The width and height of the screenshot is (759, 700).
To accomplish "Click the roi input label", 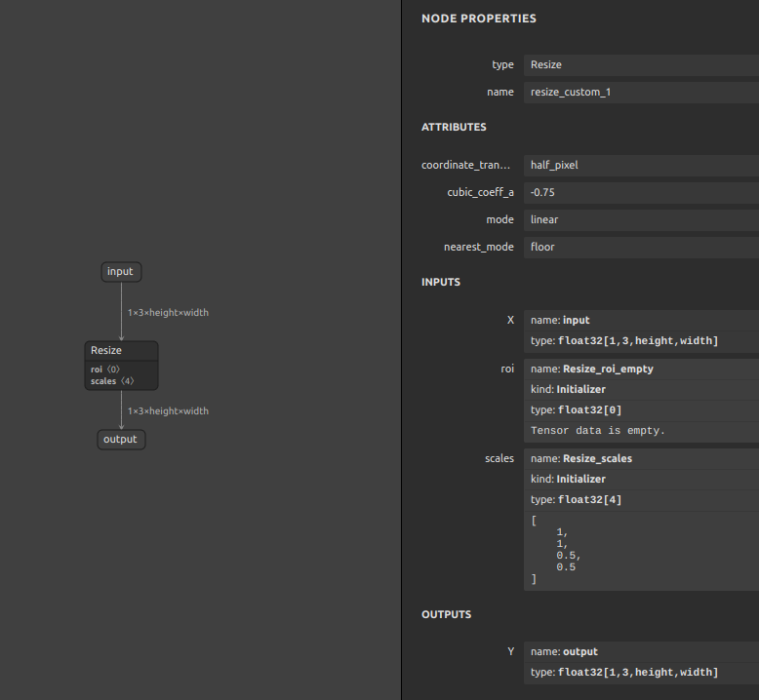I will [x=506, y=369].
